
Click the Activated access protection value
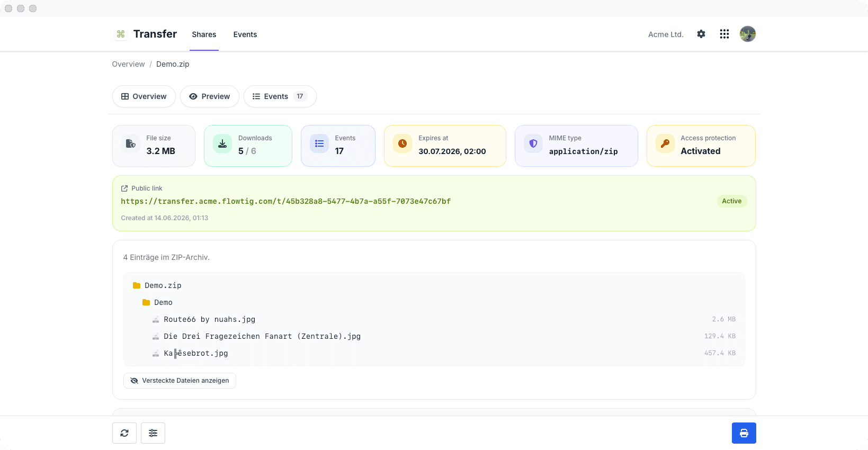point(701,151)
